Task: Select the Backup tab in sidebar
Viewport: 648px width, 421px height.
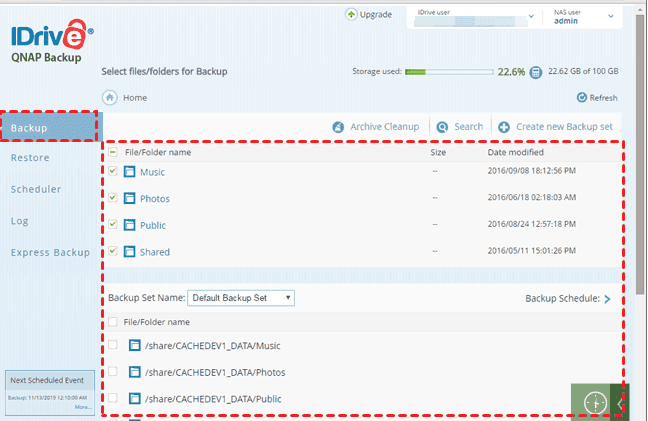Action: (49, 127)
